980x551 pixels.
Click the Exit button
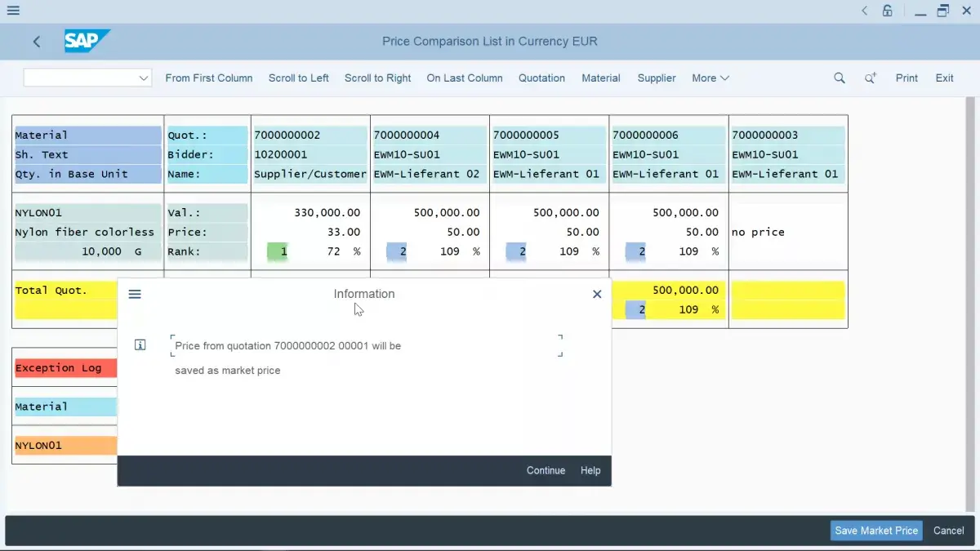pyautogui.click(x=944, y=78)
